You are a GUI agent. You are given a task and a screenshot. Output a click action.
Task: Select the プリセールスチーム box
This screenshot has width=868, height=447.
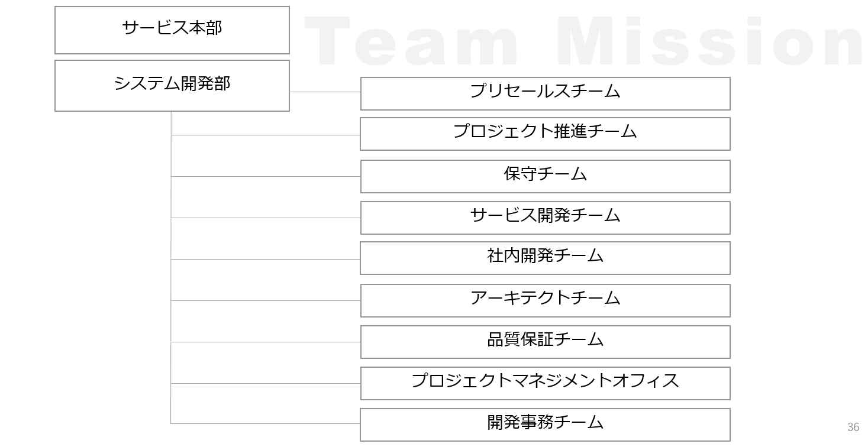(546, 93)
